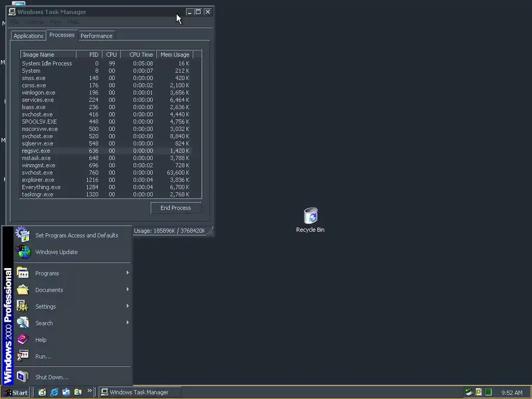Screen dimensions: 532x399
Task: Expand the Documents submenu arrow
Action: (128, 289)
